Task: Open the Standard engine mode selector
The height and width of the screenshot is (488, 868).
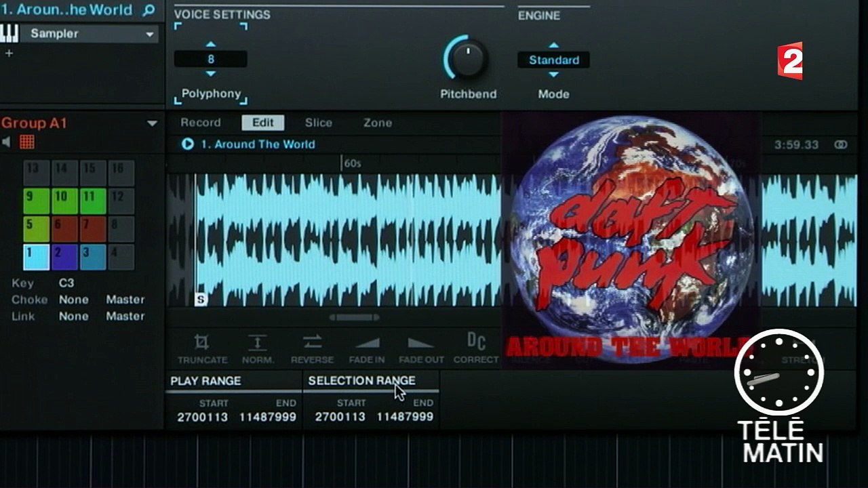Action: click(554, 60)
